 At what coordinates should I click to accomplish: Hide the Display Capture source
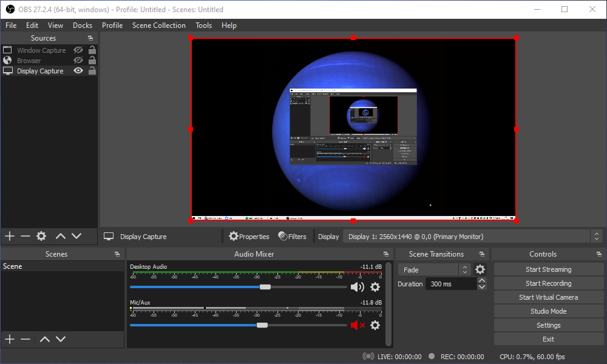[78, 71]
